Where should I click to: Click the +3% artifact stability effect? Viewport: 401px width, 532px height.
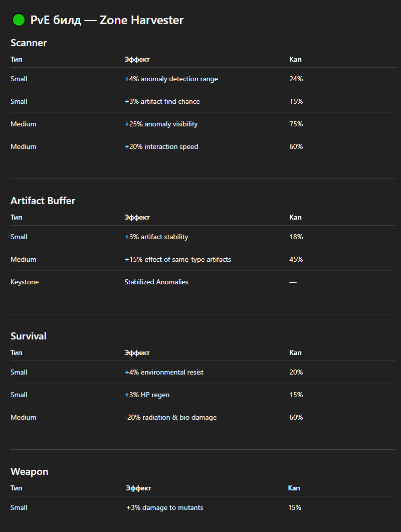156,237
